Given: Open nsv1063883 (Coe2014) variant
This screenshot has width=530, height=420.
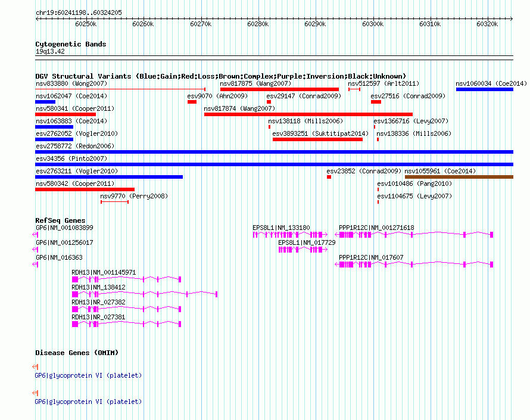Looking at the screenshot, I should tap(54, 127).
